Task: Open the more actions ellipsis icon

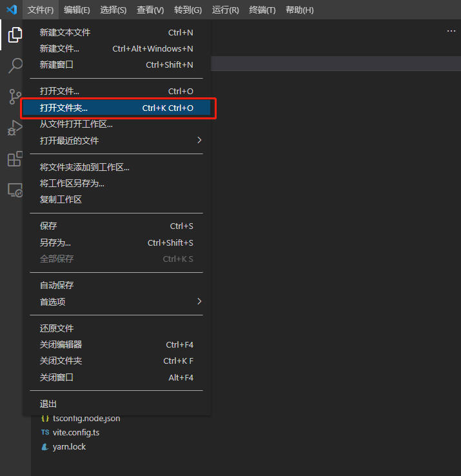Action: [x=451, y=31]
